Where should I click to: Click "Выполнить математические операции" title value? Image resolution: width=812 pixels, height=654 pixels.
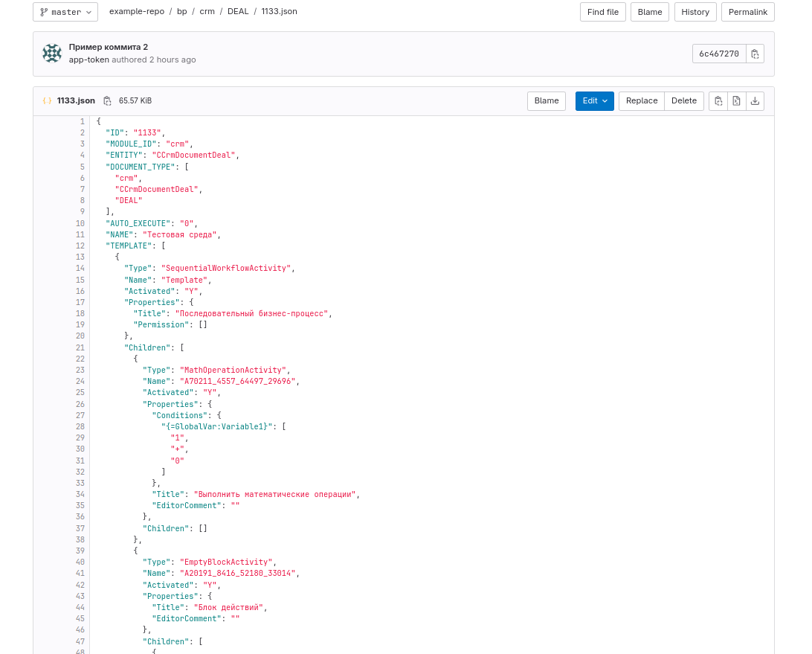[275, 494]
